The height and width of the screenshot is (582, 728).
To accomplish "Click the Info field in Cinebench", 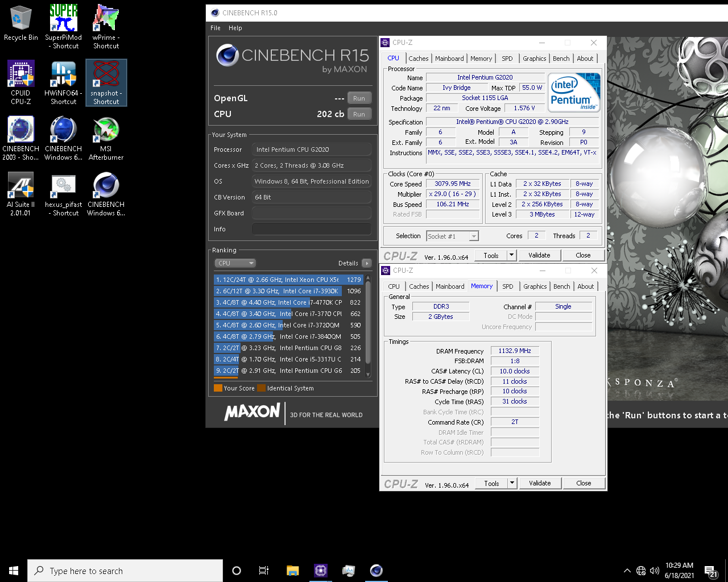I will 311,229.
